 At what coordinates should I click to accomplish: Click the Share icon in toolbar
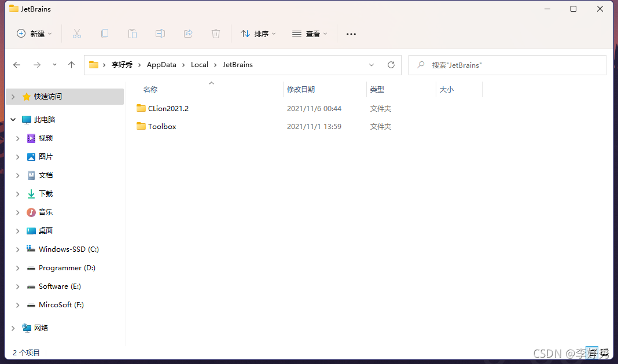(x=188, y=34)
